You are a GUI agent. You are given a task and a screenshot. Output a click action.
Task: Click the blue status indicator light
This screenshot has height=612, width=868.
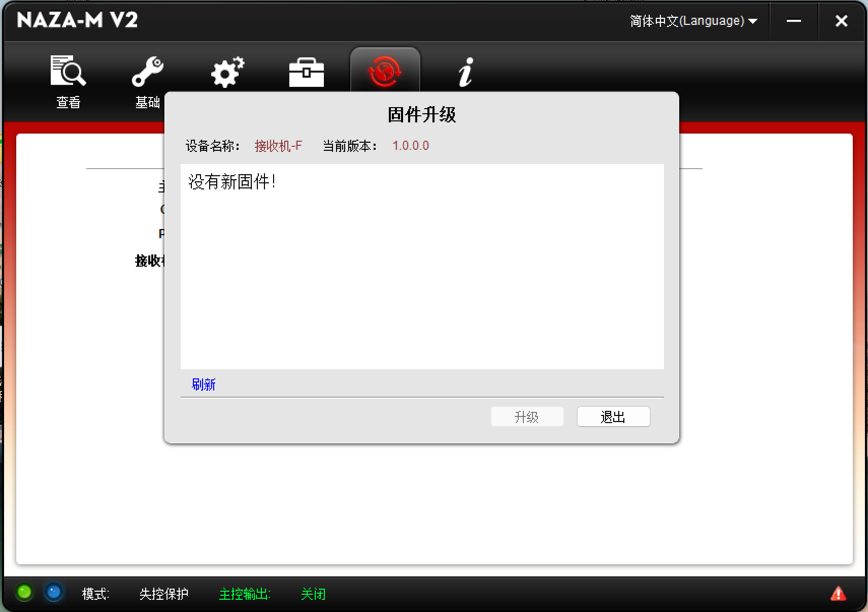[x=53, y=593]
